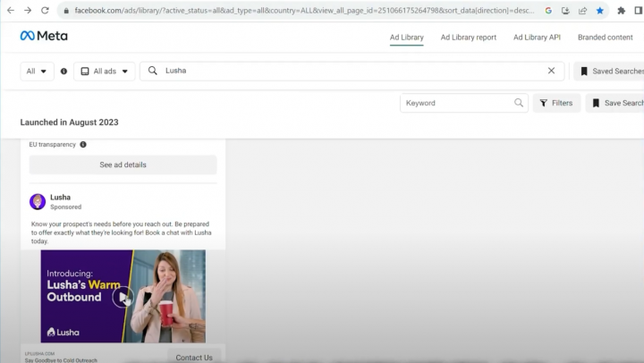Reload the page with the refresh icon

pyautogui.click(x=45, y=11)
